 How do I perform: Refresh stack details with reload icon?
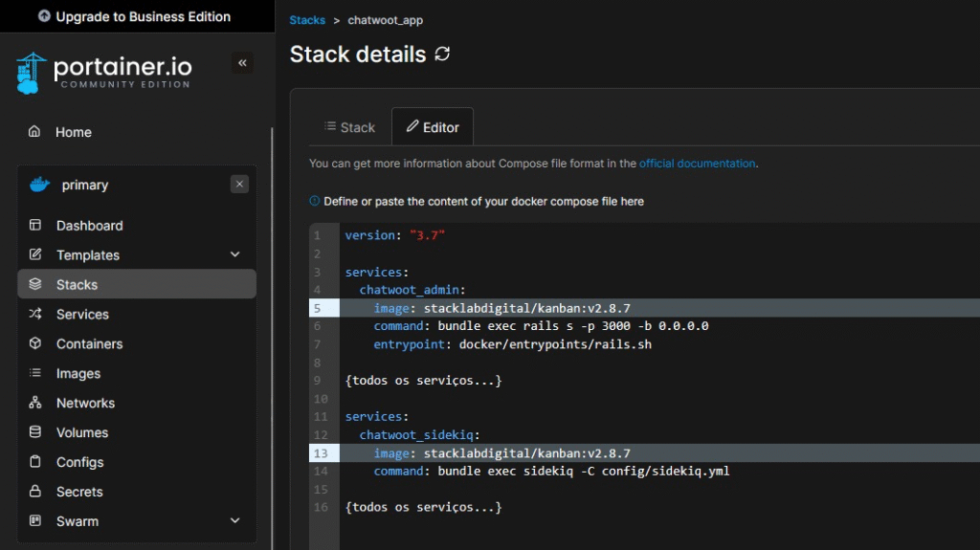(442, 55)
